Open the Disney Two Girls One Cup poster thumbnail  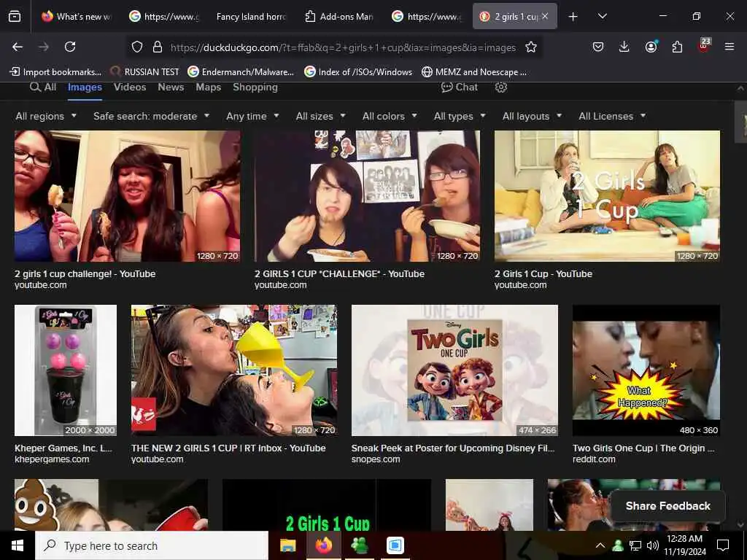454,370
